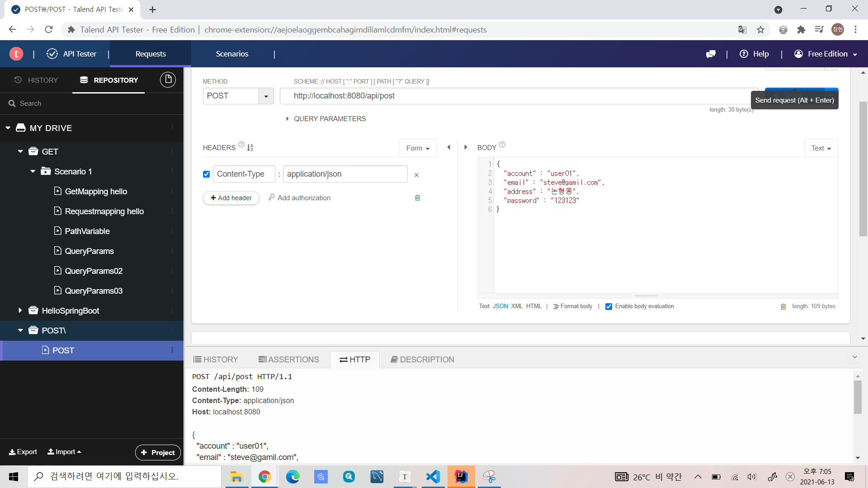Viewport: 868px width, 488px height.
Task: Open the POST method dropdown
Action: [266, 96]
